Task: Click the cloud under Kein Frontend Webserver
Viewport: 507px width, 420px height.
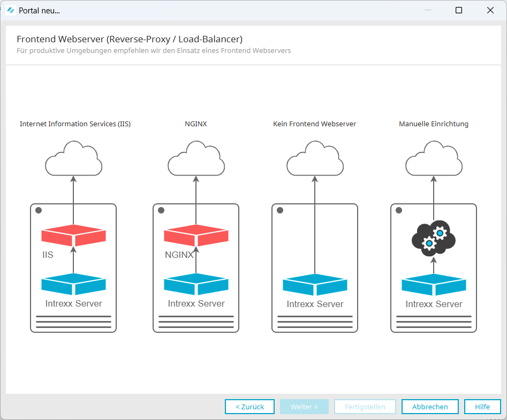Action: tap(315, 159)
